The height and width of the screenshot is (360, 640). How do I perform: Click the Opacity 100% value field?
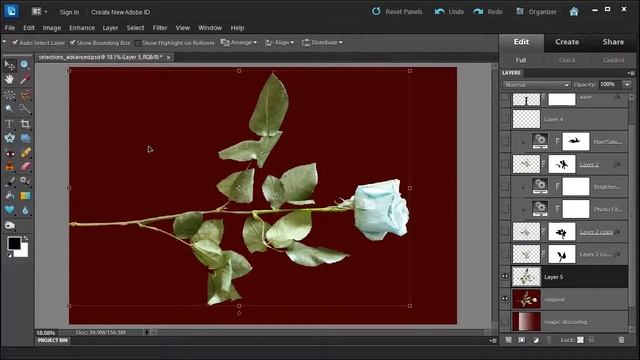coord(610,84)
